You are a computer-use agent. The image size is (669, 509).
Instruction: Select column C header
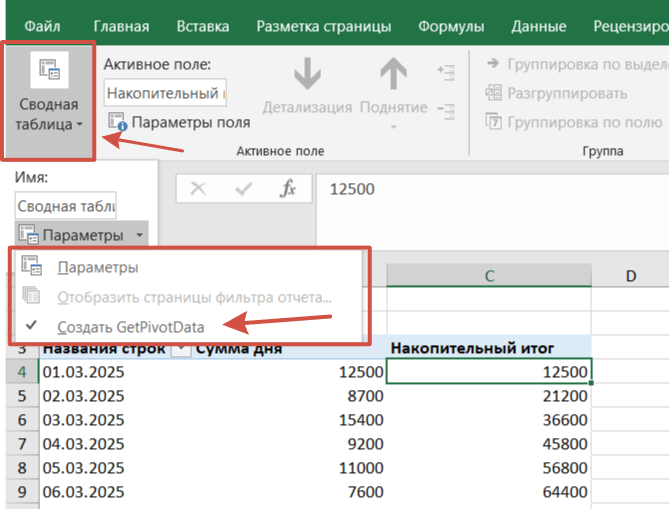(489, 276)
